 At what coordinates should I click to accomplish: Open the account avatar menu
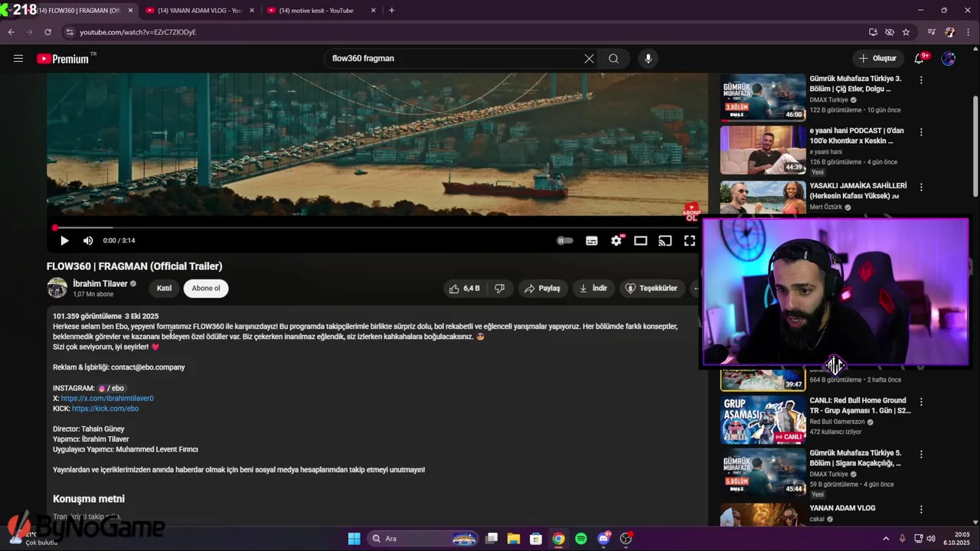tap(949, 58)
